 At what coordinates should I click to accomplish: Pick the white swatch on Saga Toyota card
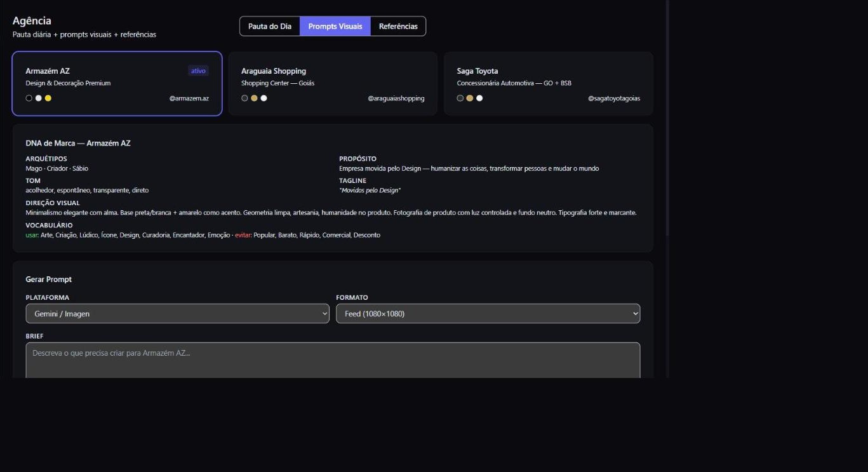479,98
